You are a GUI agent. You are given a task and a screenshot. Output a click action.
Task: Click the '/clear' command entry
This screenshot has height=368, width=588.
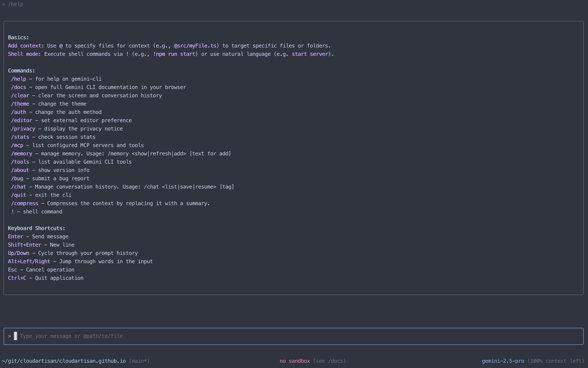pyautogui.click(x=86, y=95)
